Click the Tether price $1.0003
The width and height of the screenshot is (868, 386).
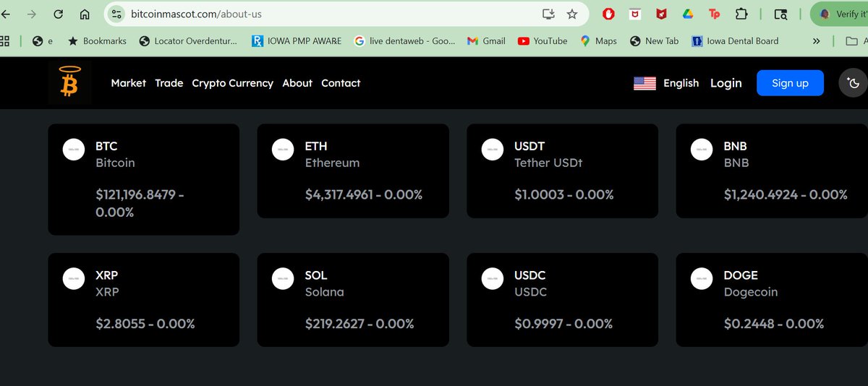click(x=539, y=194)
